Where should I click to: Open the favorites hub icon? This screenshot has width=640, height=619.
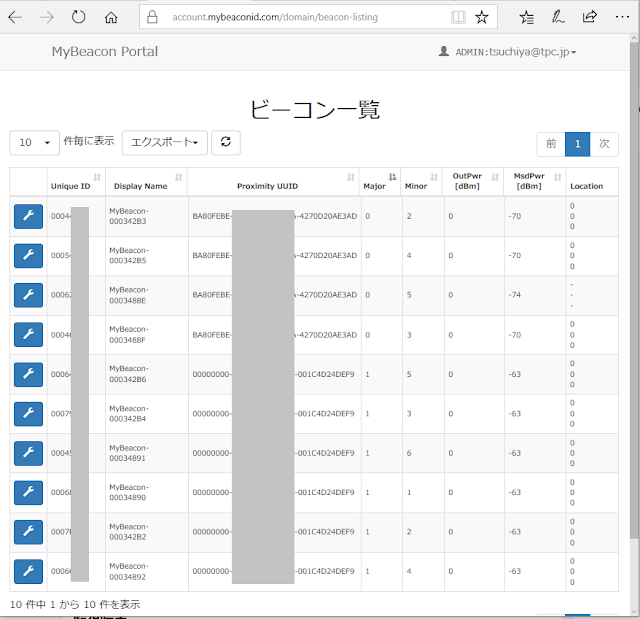527,17
